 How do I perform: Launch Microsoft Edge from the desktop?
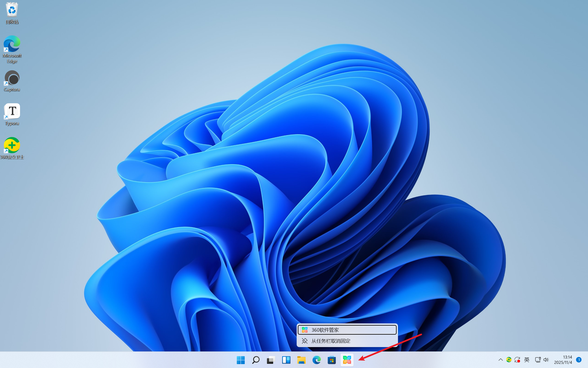[12, 45]
